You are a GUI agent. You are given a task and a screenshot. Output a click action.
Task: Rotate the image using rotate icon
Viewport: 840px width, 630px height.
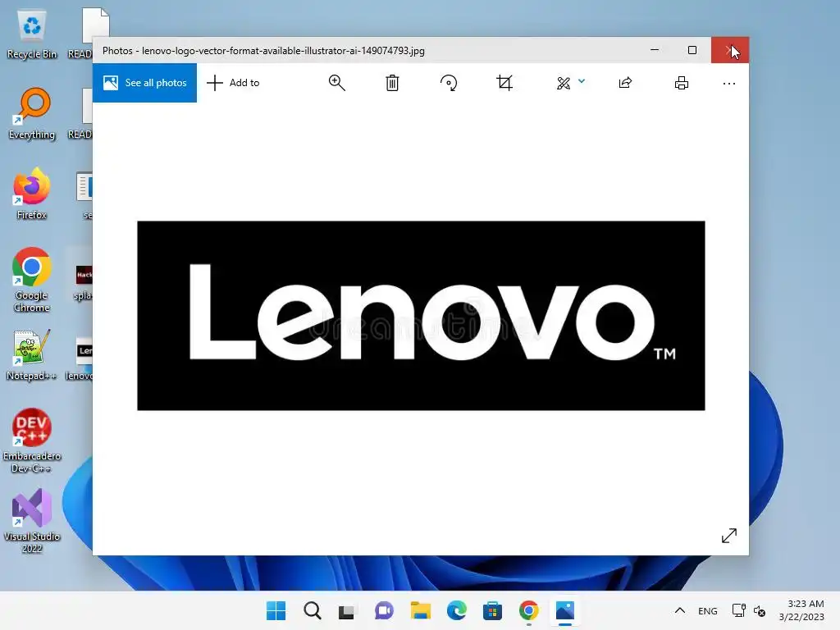[449, 83]
